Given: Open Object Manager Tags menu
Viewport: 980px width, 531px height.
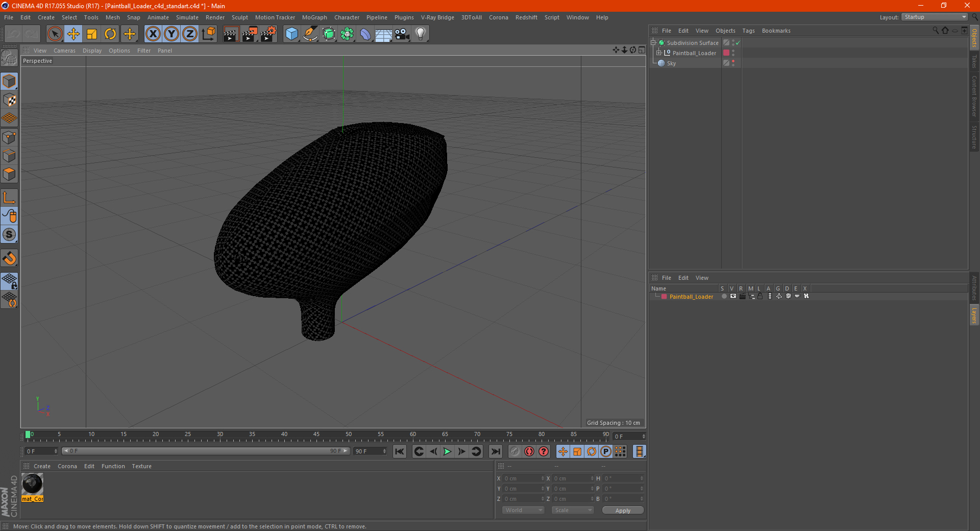Looking at the screenshot, I should coord(748,31).
